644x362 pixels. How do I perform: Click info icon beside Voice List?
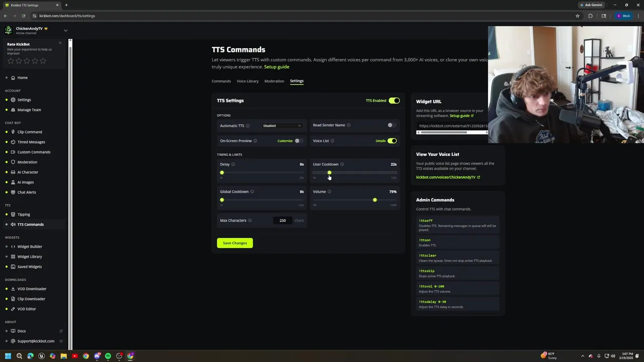(332, 141)
